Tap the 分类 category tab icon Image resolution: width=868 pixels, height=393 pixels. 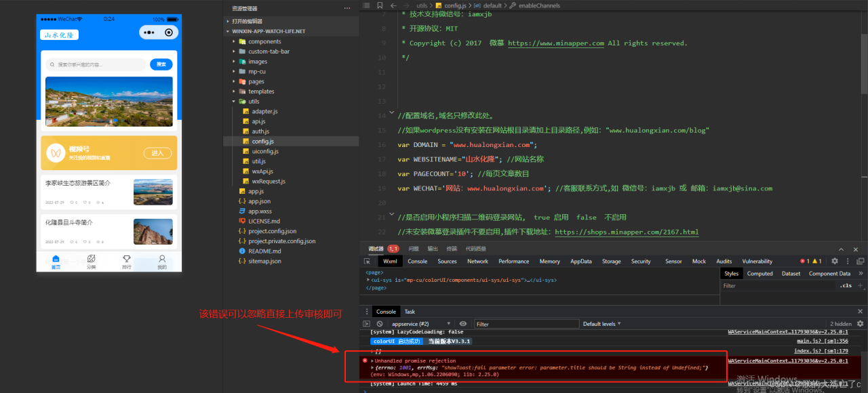point(92,260)
